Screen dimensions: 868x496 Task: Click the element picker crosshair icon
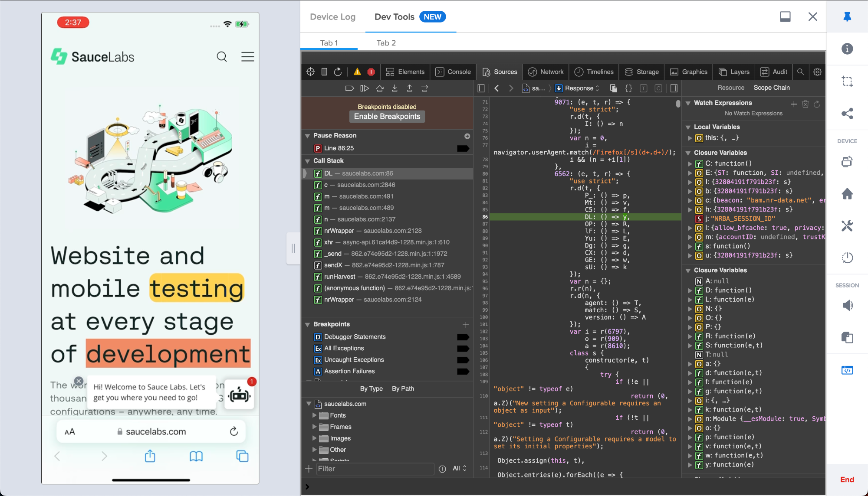(x=310, y=72)
